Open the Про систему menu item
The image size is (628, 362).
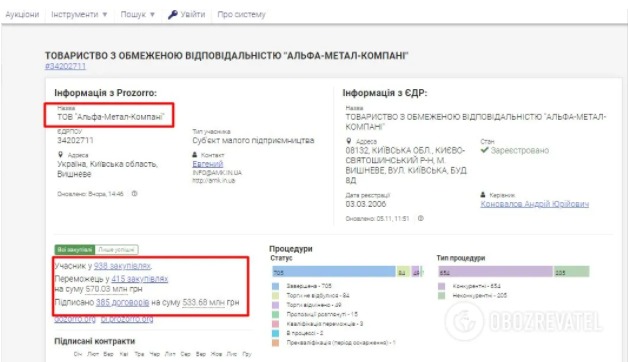pyautogui.click(x=241, y=14)
